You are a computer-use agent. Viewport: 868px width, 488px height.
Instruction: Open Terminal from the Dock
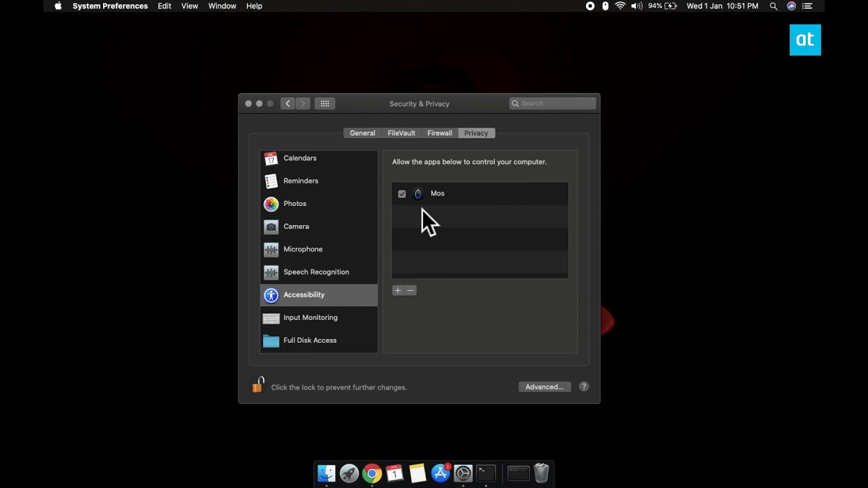click(486, 472)
